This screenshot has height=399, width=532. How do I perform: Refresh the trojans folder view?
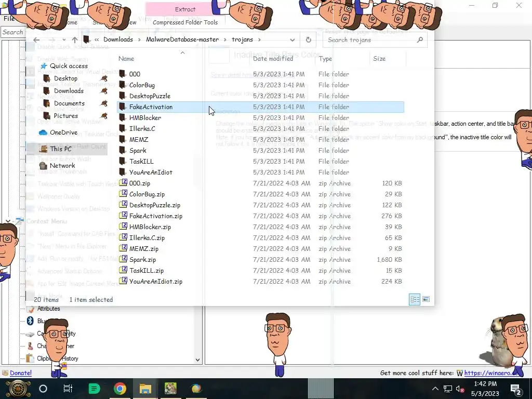pos(309,39)
